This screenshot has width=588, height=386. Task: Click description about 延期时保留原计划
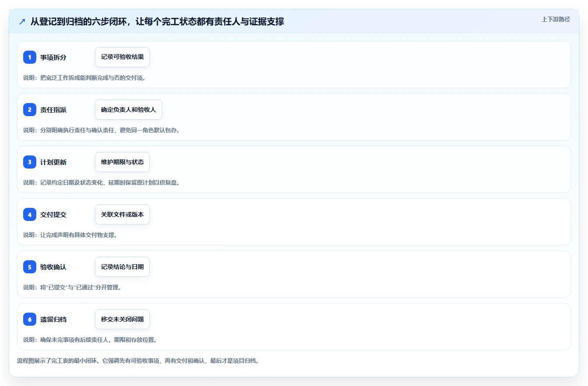point(101,183)
